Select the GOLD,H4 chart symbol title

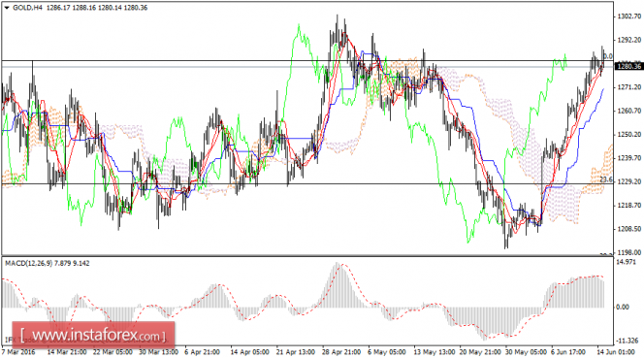click(x=27, y=8)
